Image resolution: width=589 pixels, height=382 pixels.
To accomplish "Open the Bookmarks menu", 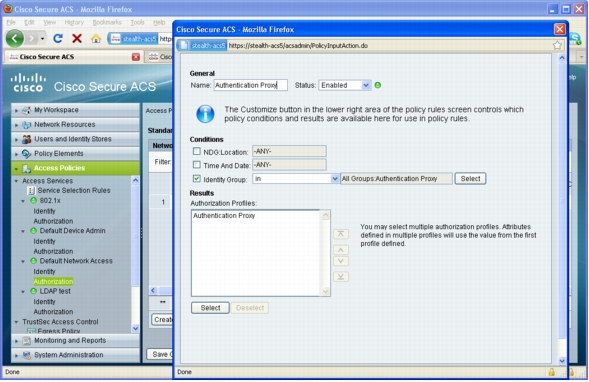I will click(x=107, y=22).
